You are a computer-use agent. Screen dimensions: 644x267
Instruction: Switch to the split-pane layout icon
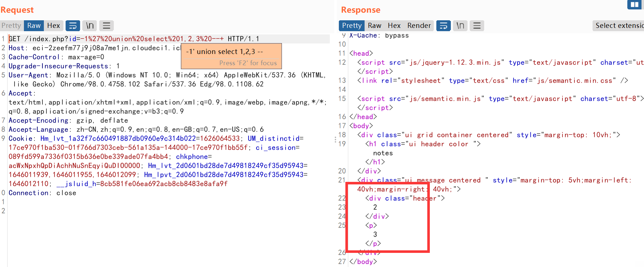635,5
